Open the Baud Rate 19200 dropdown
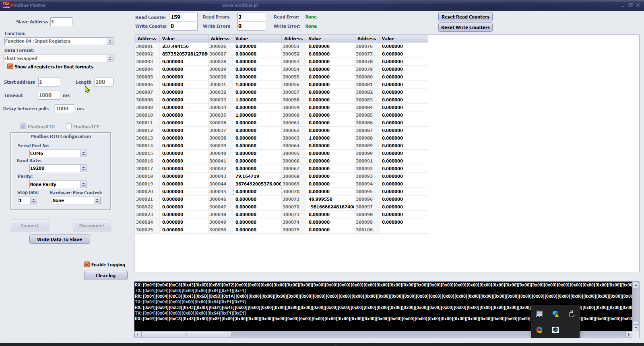Image resolution: width=644 pixels, height=346 pixels. 58,168
